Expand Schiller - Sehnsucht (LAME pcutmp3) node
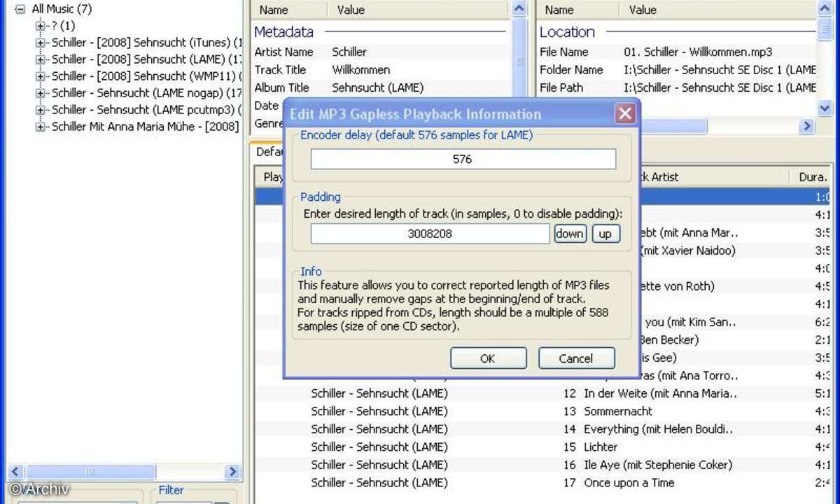840x504 pixels. pos(40,110)
